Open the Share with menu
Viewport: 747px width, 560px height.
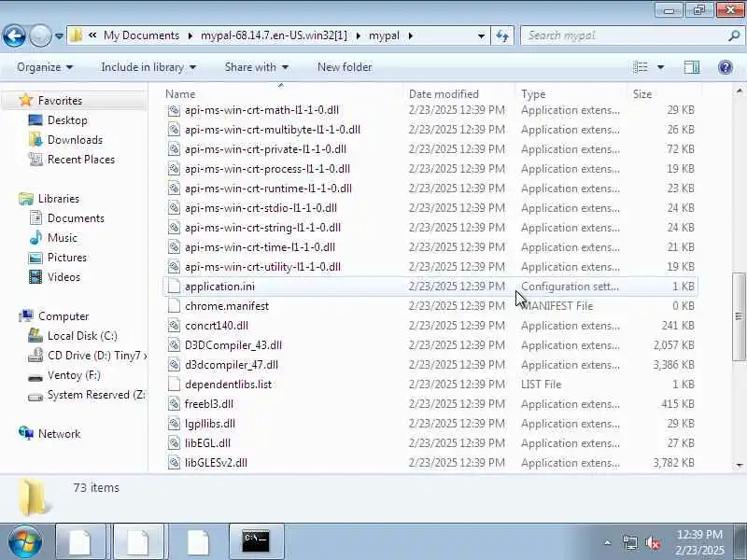(x=257, y=67)
